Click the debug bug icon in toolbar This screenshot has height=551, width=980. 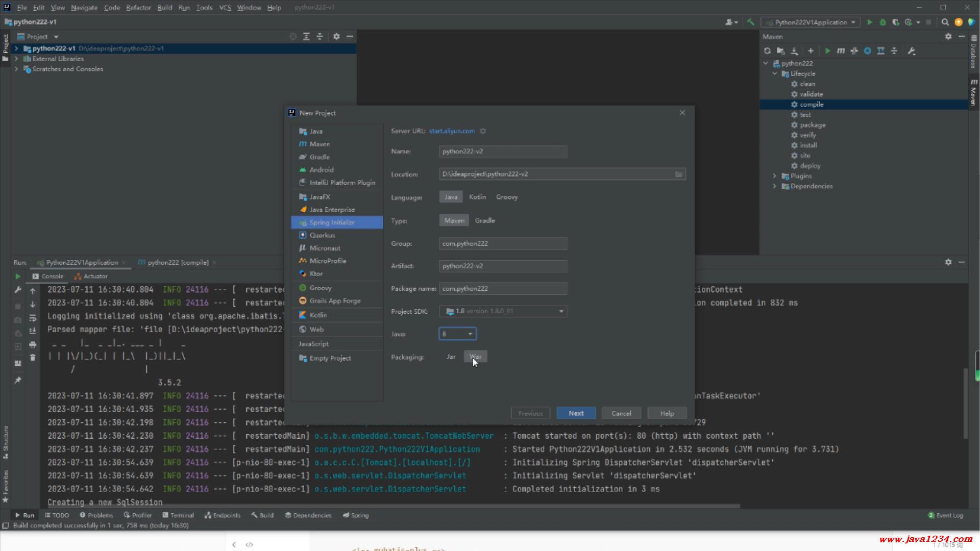[883, 22]
